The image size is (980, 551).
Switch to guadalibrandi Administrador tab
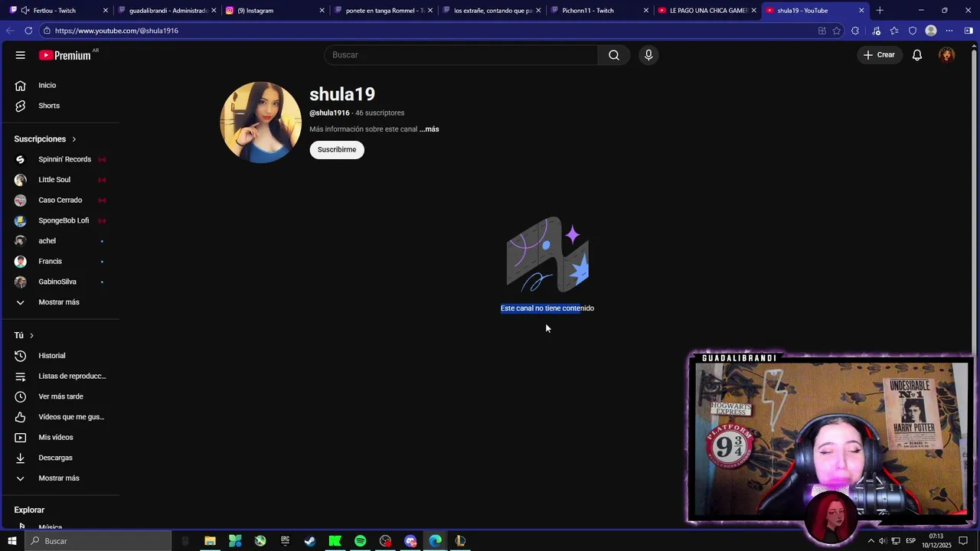point(168,11)
